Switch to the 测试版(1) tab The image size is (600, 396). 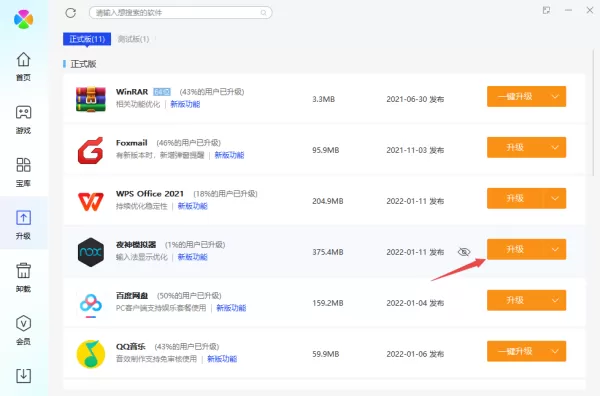(133, 39)
